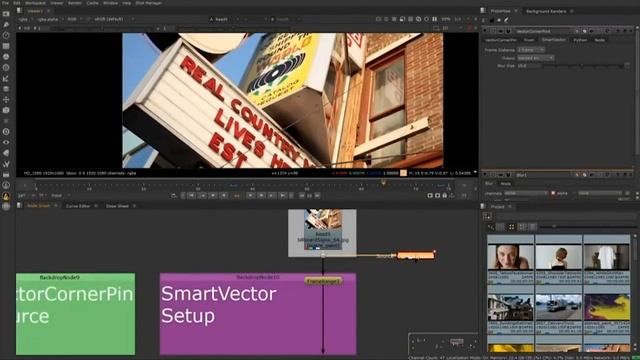
Task: Click the timeline playhead marker
Action: (x=383, y=183)
